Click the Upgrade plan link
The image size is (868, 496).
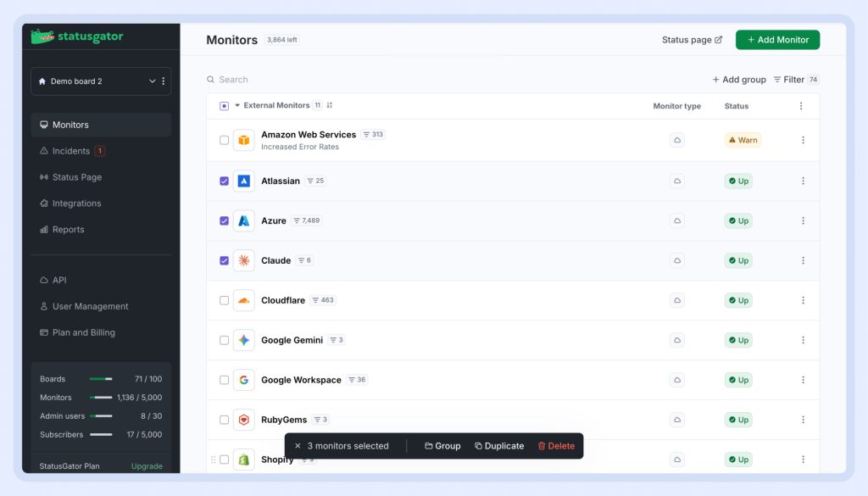click(x=147, y=466)
